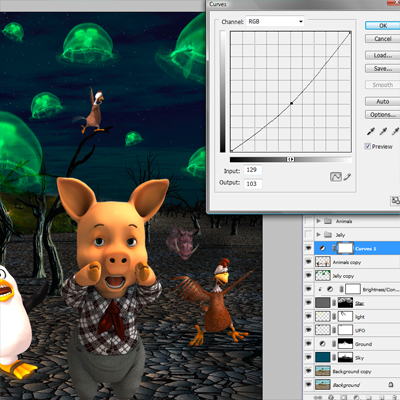Open the Channel RGB dropdown
The height and width of the screenshot is (400, 400).
tap(275, 21)
